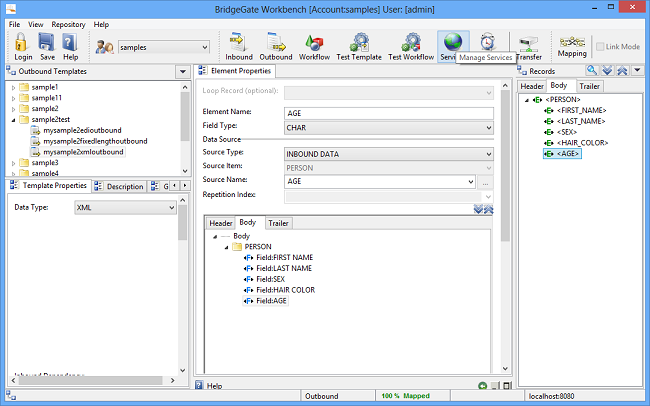This screenshot has width=650, height=406.
Task: Switch to the Description tab
Action: point(119,186)
